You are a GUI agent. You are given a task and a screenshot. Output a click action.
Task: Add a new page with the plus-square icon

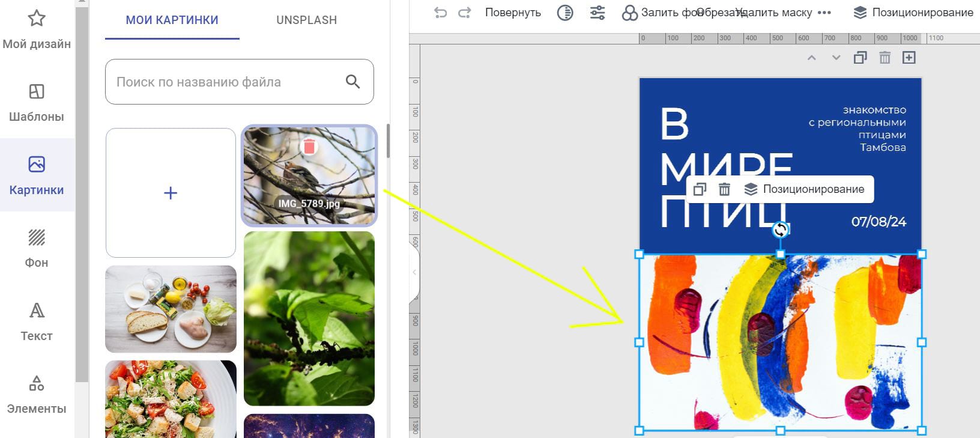tap(909, 58)
